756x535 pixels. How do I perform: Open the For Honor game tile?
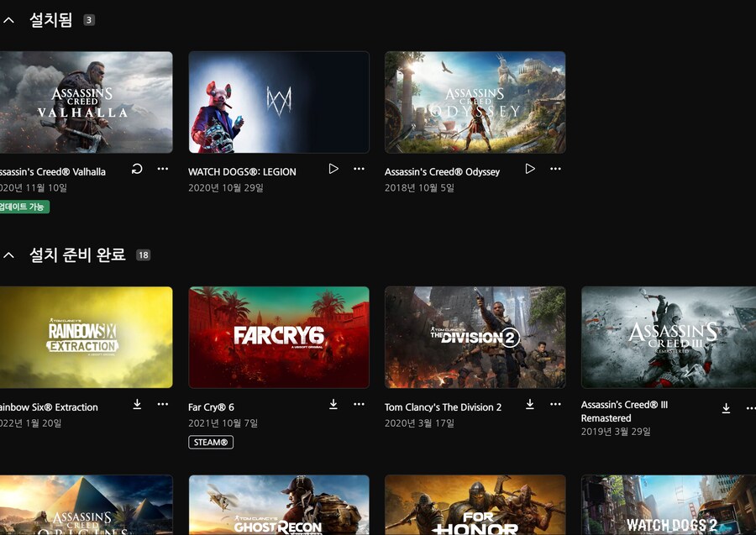[x=475, y=505]
